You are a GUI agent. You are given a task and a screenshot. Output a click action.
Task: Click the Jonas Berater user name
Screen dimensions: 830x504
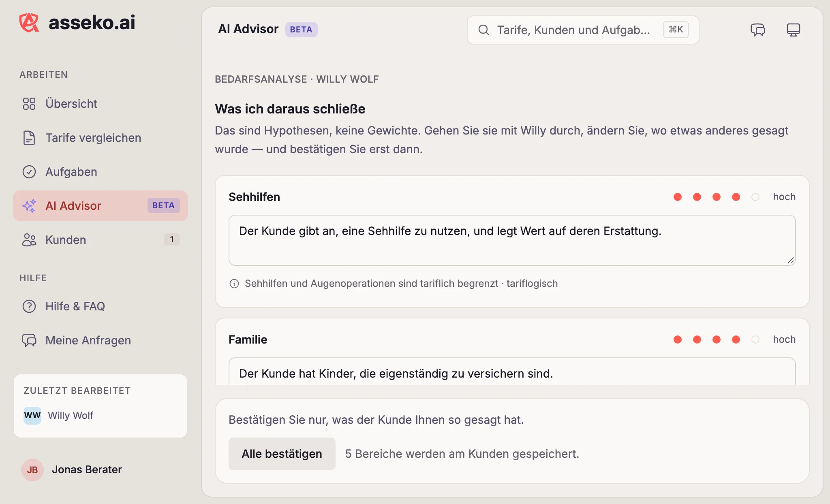87,470
